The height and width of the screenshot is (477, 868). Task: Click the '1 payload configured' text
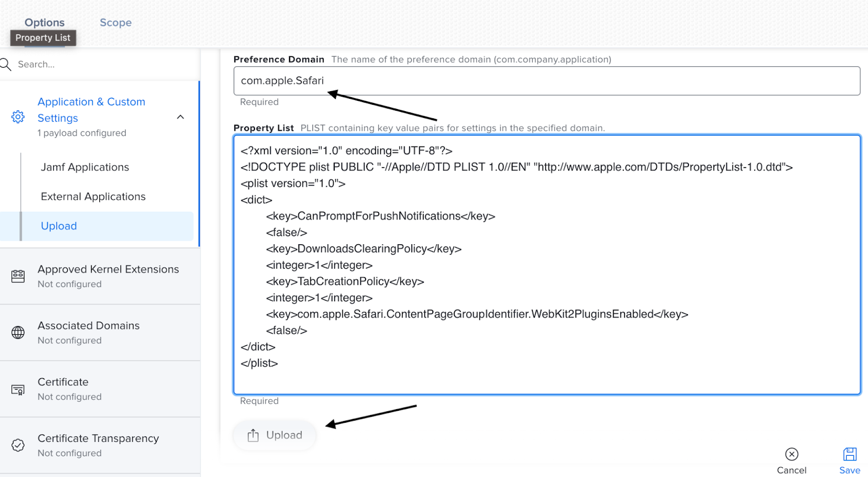point(82,133)
